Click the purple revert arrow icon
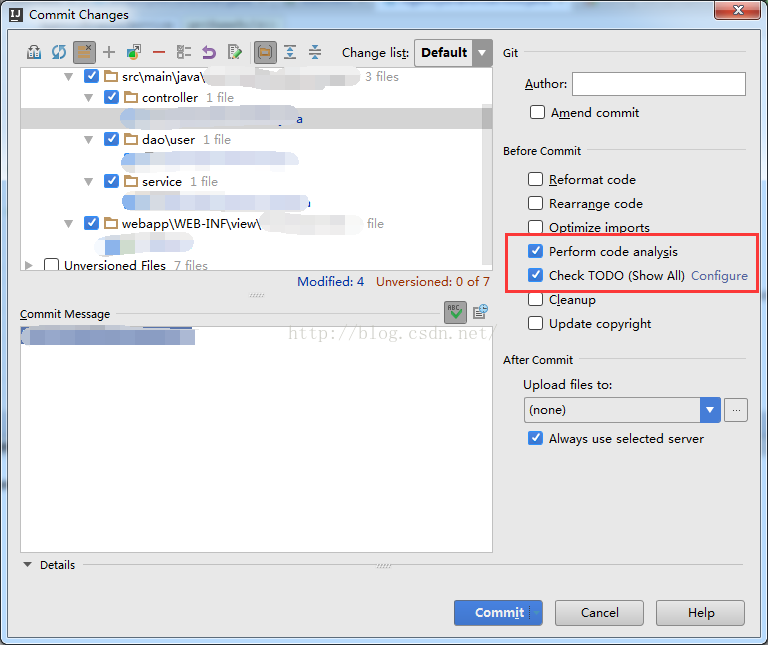 point(209,52)
